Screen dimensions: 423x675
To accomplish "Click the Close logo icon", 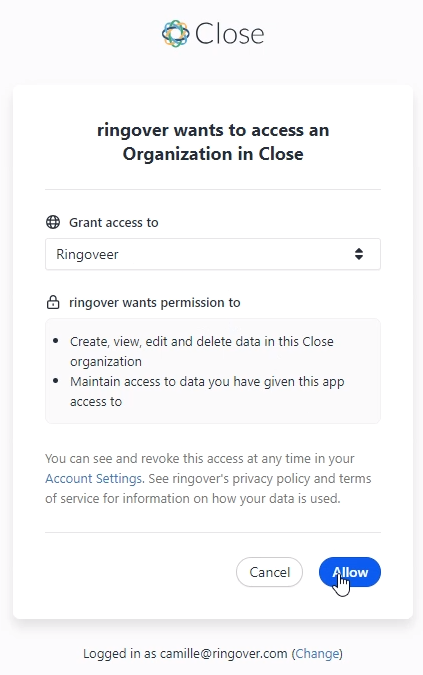I will [x=176, y=34].
